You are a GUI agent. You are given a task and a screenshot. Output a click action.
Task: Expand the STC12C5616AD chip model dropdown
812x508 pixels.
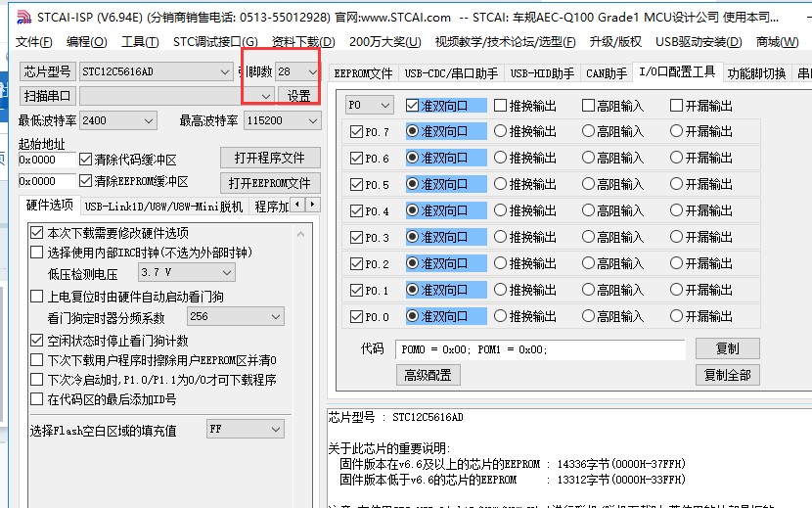coord(224,71)
